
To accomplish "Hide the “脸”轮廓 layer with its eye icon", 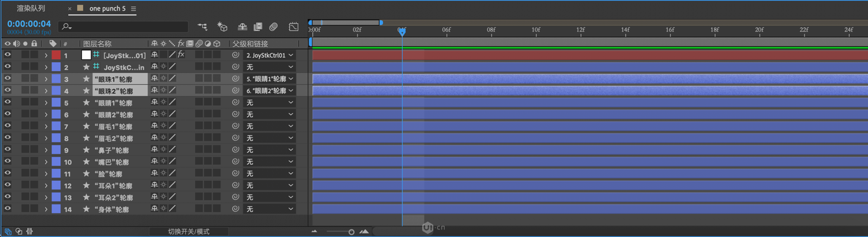I will tap(8, 174).
